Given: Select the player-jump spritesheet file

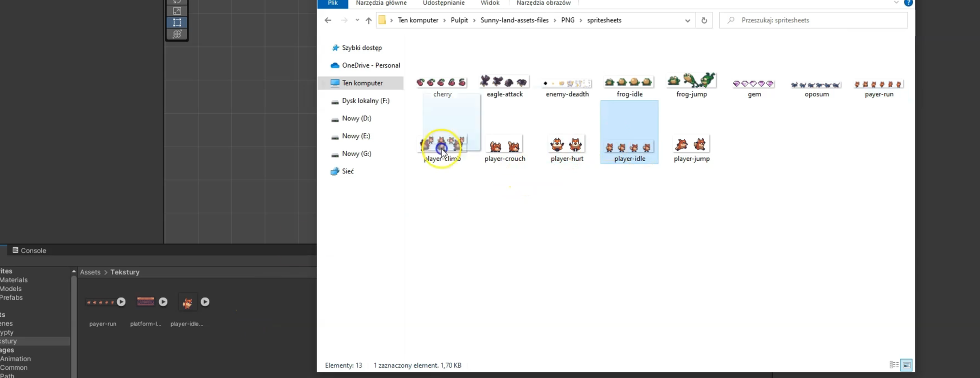Looking at the screenshot, I should point(692,149).
